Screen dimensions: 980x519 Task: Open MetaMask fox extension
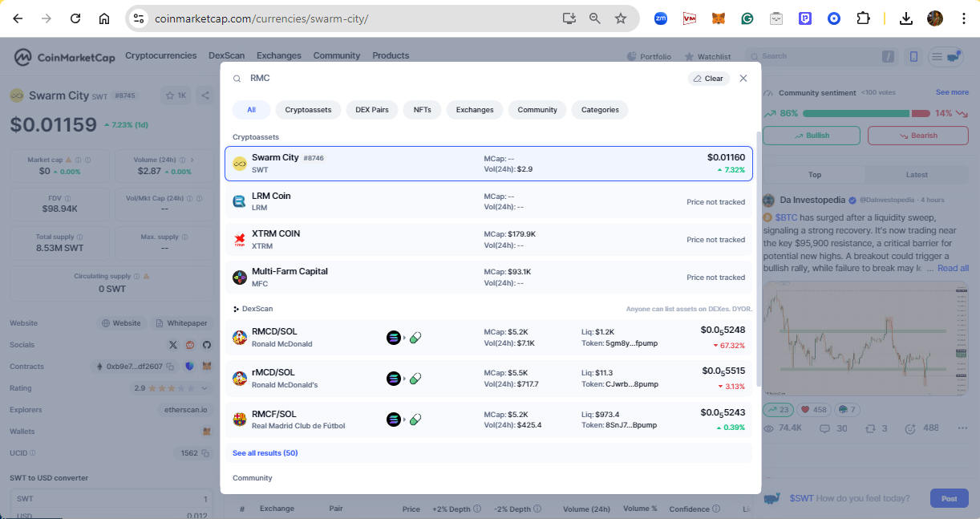[x=718, y=18]
